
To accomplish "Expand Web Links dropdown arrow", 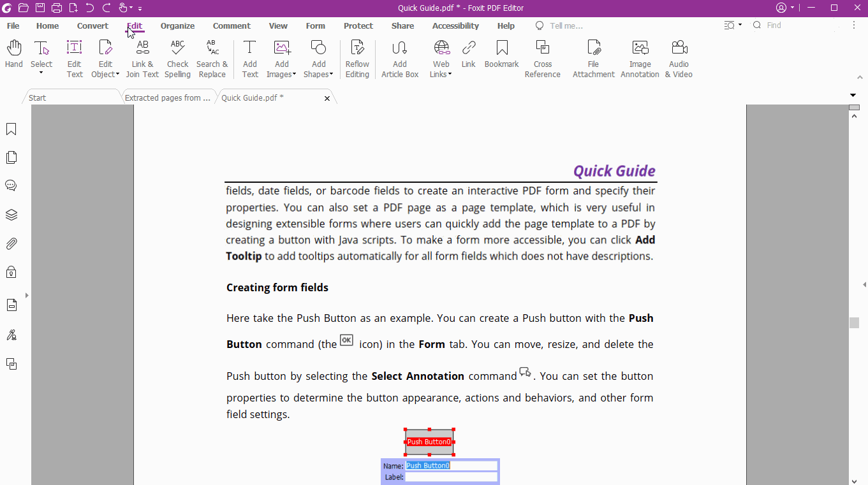I will pos(450,75).
